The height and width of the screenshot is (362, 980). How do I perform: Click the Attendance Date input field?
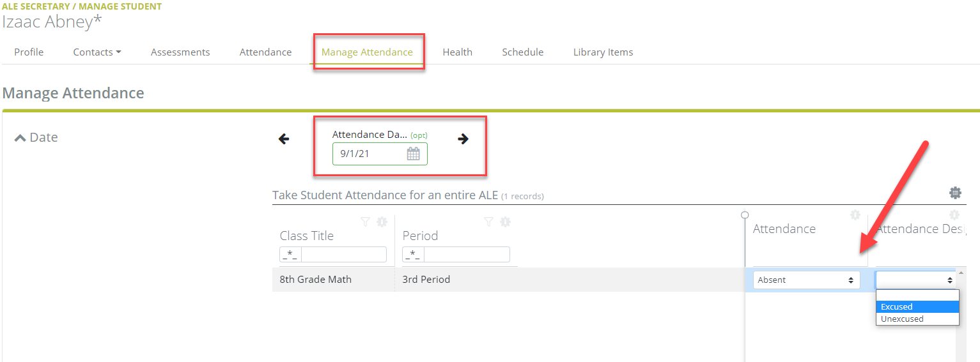380,154
